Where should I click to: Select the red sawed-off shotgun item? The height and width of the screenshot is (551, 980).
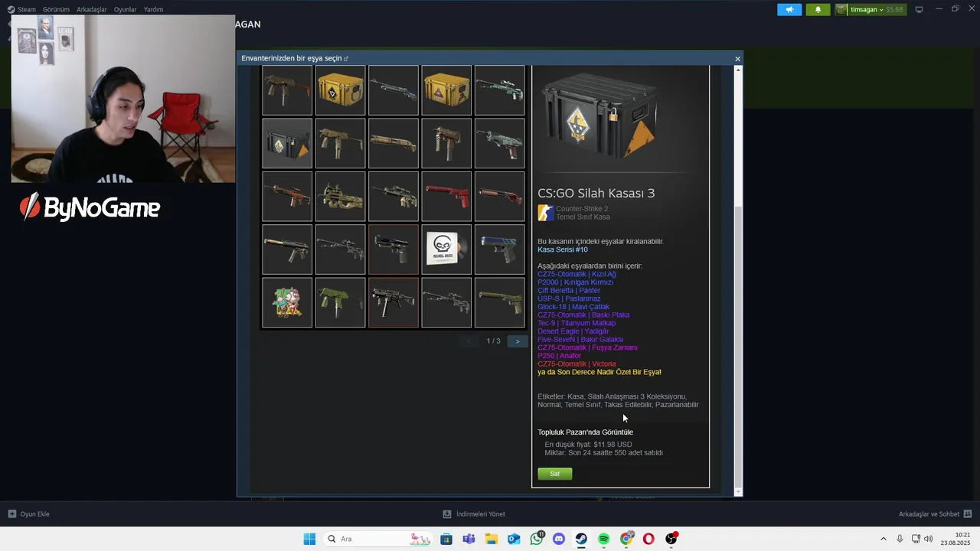(499, 197)
